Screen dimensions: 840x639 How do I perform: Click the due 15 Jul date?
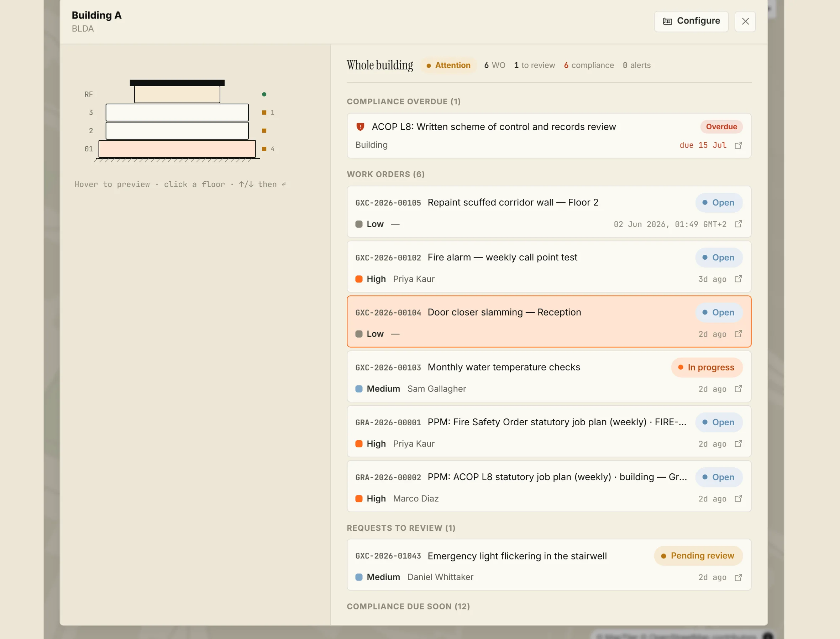(703, 145)
